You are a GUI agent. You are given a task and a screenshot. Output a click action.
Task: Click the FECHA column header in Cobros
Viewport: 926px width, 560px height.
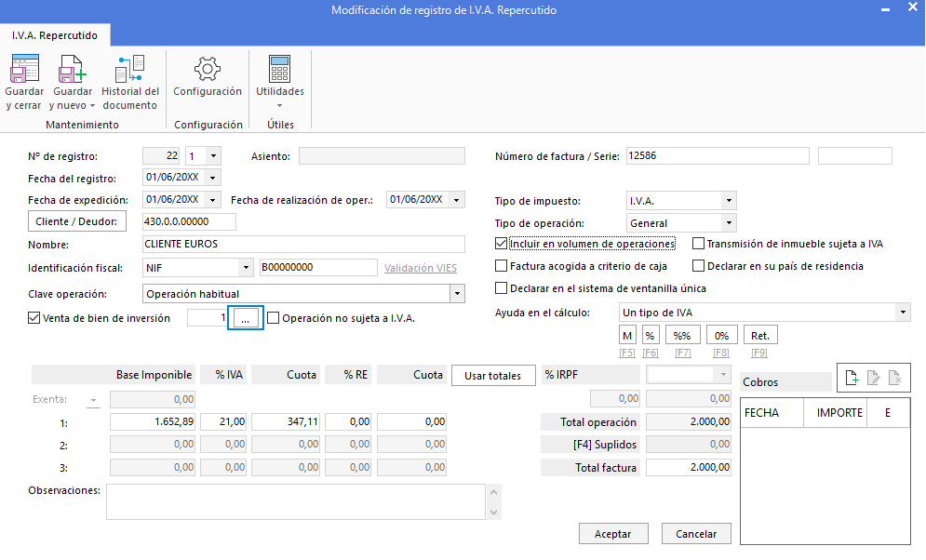pos(772,412)
